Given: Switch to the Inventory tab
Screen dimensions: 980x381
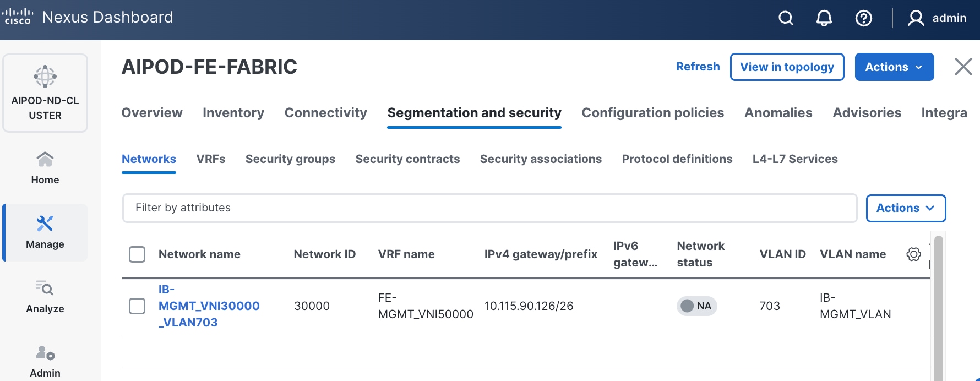Looking at the screenshot, I should tap(233, 113).
